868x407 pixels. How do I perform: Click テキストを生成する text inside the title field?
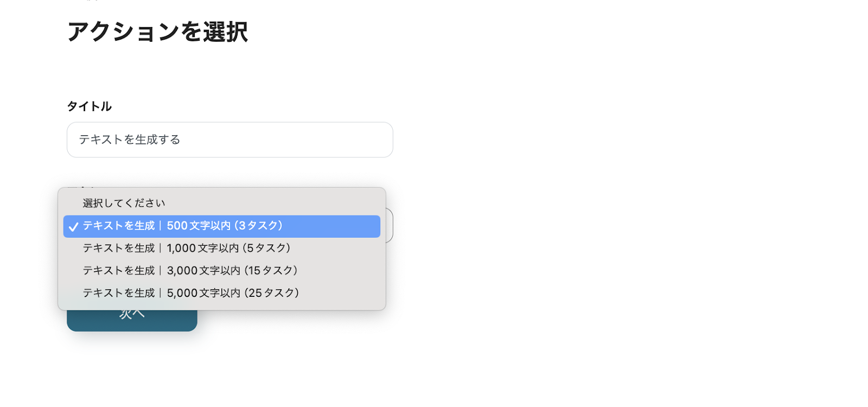(x=130, y=140)
